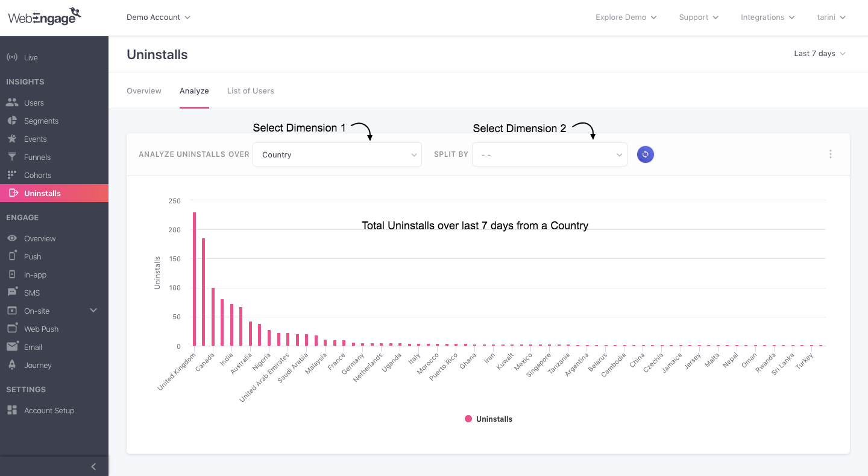
Task: Click the Australia bar in chart
Action: (250, 334)
